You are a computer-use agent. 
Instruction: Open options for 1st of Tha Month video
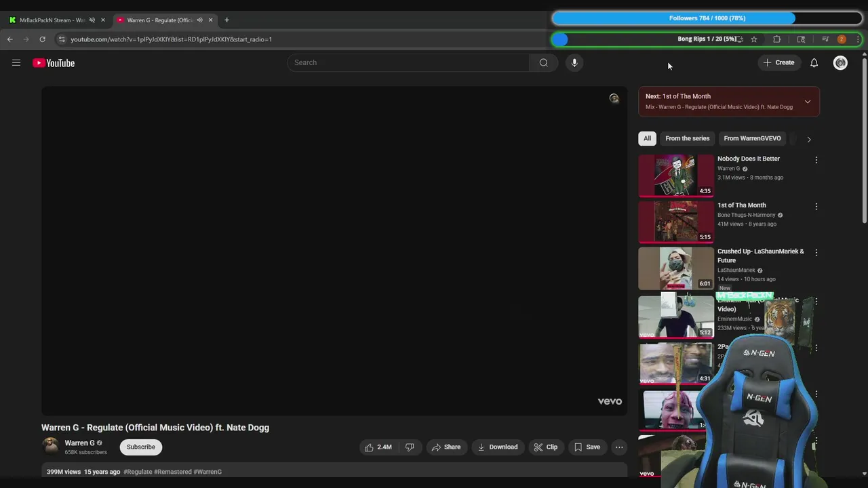[x=816, y=207]
